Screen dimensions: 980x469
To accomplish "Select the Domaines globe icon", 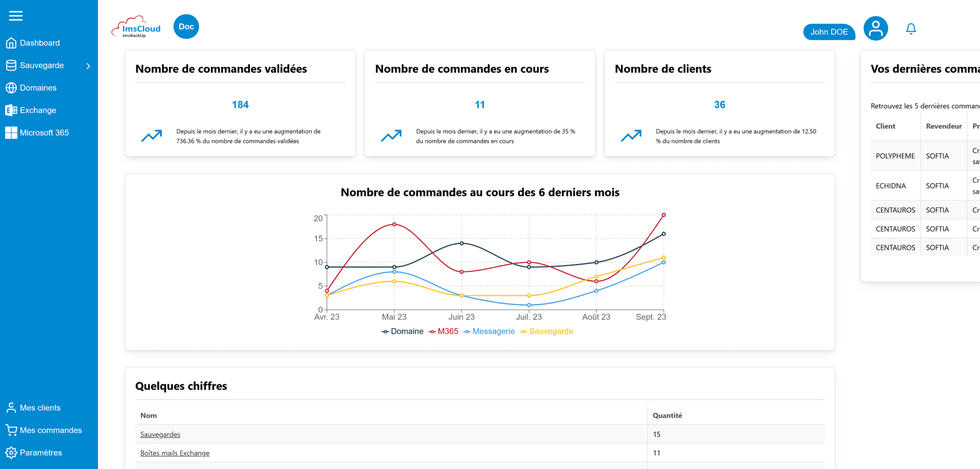I will [11, 88].
